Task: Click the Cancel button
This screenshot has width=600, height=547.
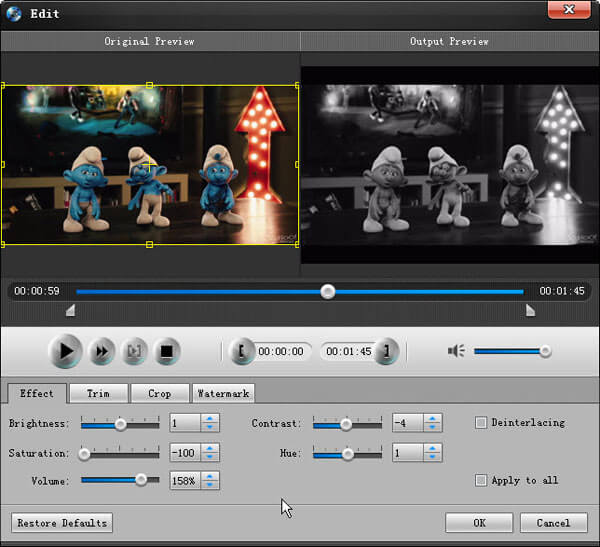Action: tap(553, 523)
